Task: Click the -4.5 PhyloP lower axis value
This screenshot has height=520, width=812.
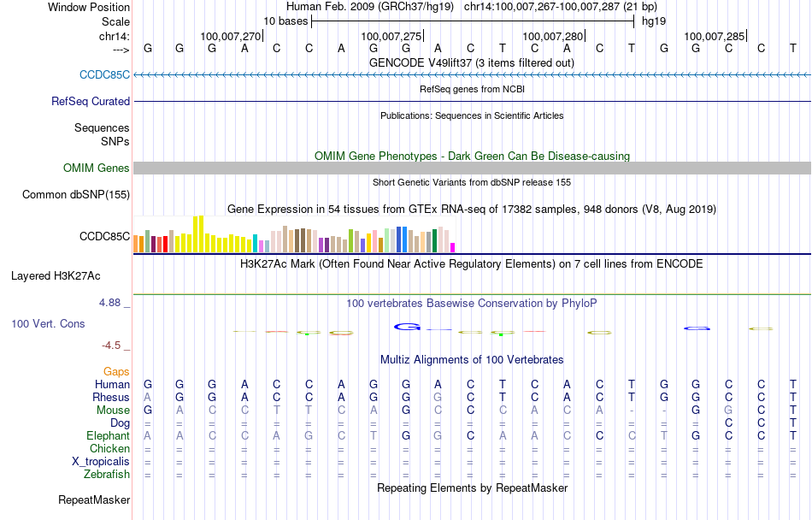Action: pyautogui.click(x=111, y=346)
